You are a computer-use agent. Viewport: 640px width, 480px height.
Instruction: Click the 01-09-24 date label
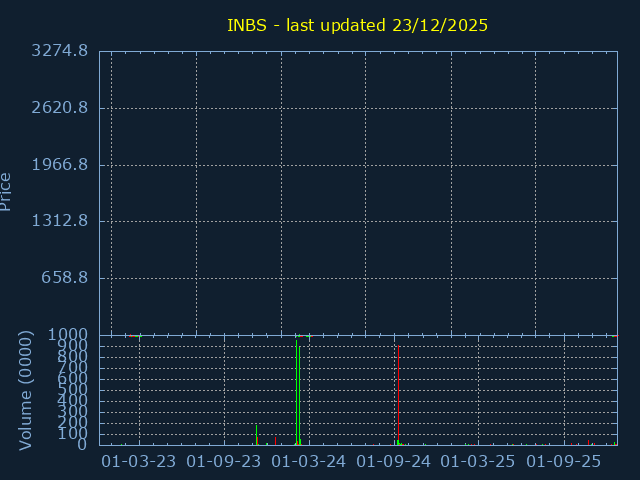coord(393,462)
